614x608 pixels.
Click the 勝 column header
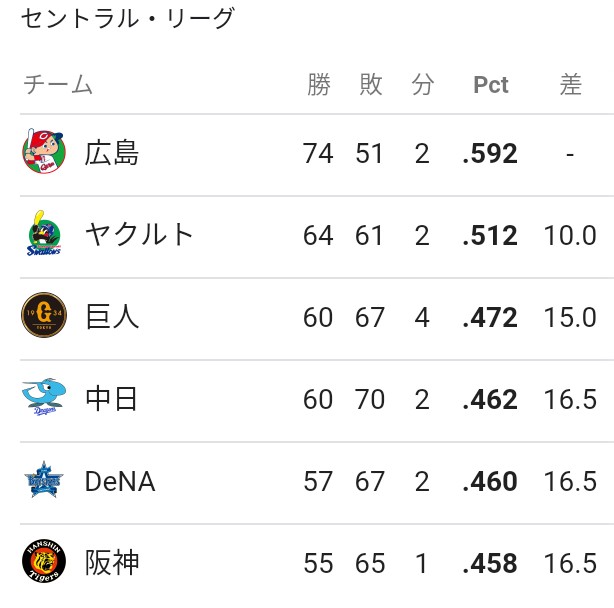point(319,85)
